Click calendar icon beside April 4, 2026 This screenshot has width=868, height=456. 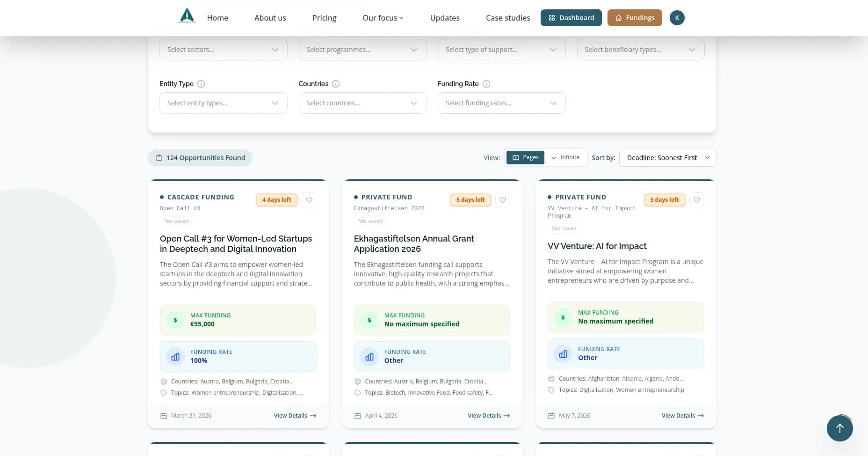pyautogui.click(x=358, y=416)
